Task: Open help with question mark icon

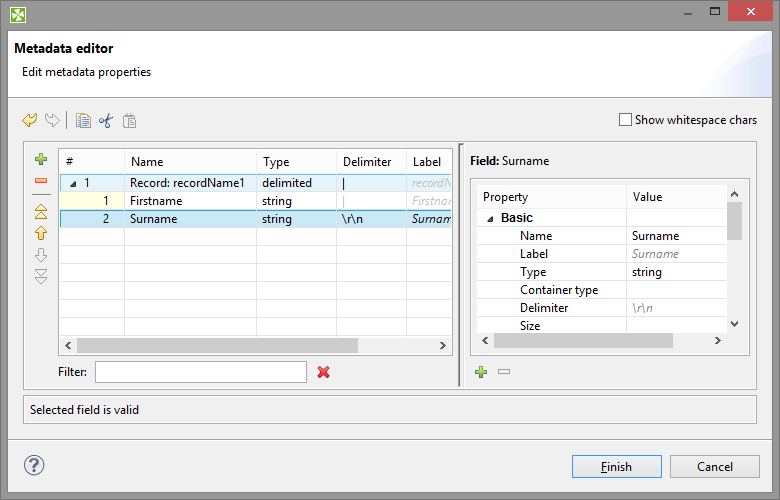Action: tap(34, 465)
